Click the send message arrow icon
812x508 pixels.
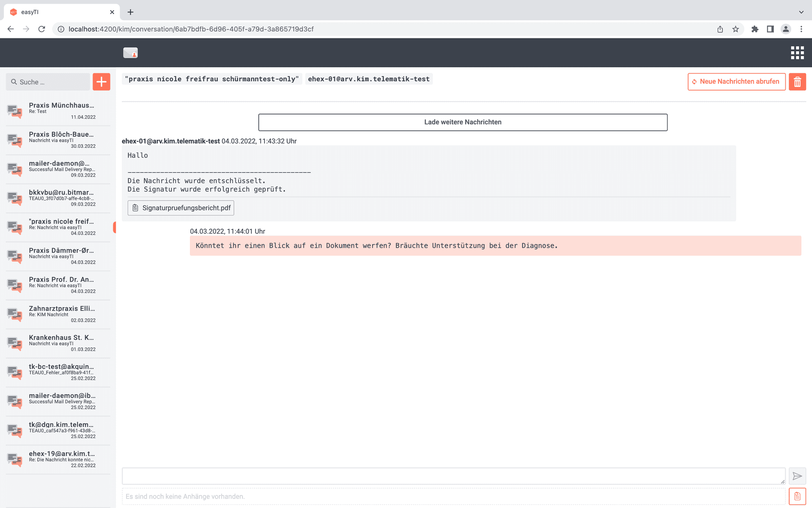797,476
